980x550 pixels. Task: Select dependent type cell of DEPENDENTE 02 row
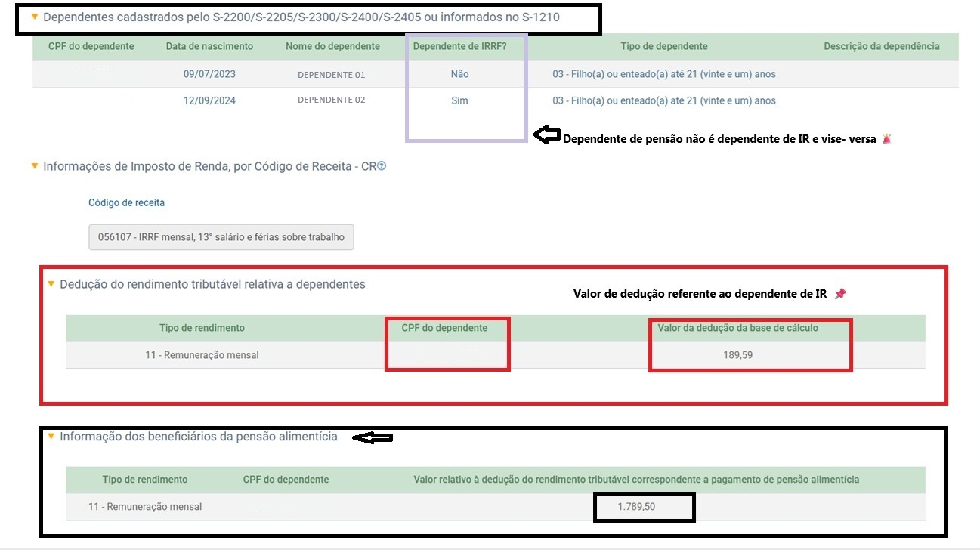click(664, 100)
